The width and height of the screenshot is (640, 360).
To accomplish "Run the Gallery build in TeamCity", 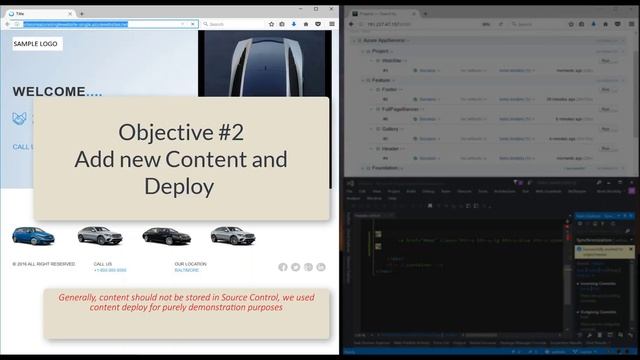I will point(606,129).
